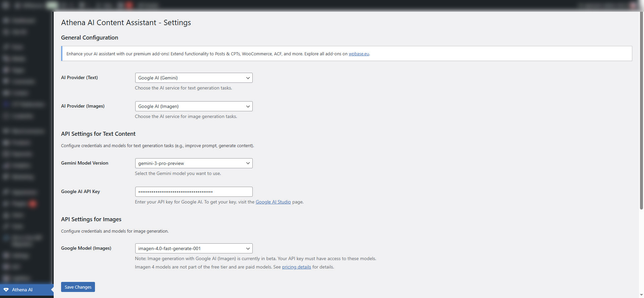Click 'Choose the AI service for image generation tasks.'
Image resolution: width=644 pixels, height=298 pixels.
pos(186,116)
